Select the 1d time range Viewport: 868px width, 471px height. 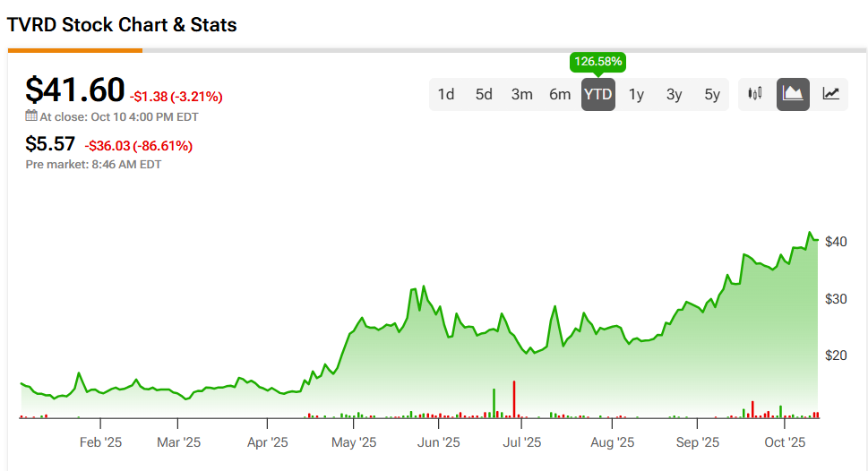(x=445, y=95)
